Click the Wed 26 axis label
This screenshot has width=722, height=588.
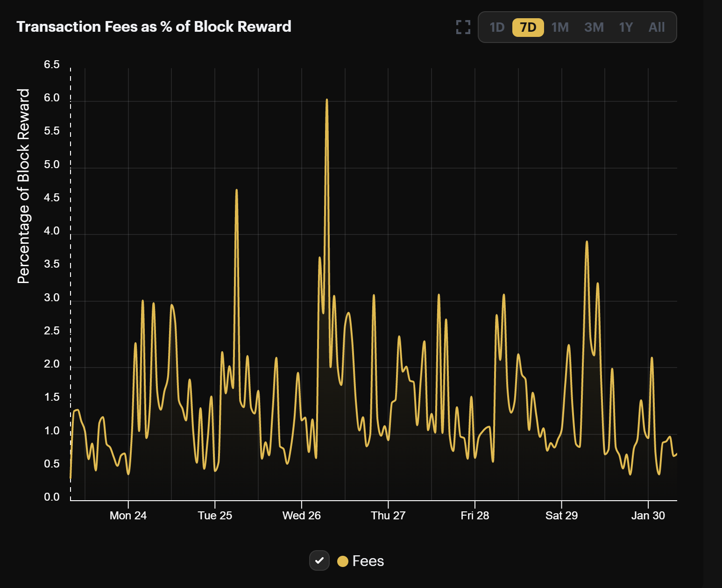pos(302,515)
